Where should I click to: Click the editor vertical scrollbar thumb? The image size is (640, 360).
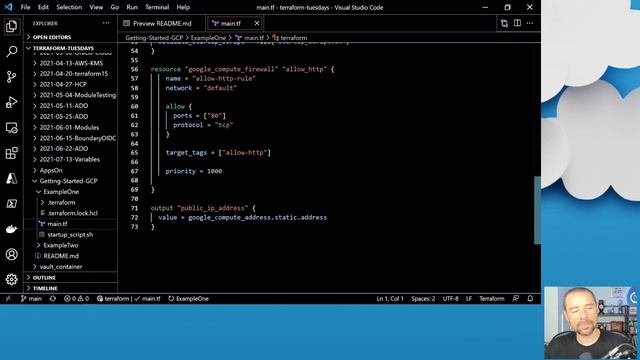click(538, 210)
